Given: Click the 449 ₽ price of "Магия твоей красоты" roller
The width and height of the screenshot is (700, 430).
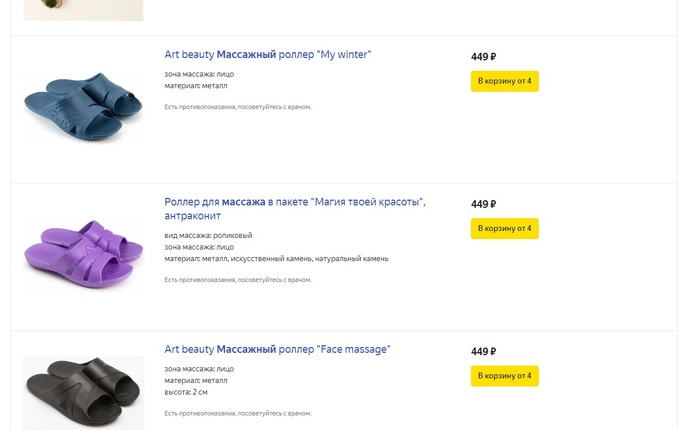Looking at the screenshot, I should [x=483, y=204].
